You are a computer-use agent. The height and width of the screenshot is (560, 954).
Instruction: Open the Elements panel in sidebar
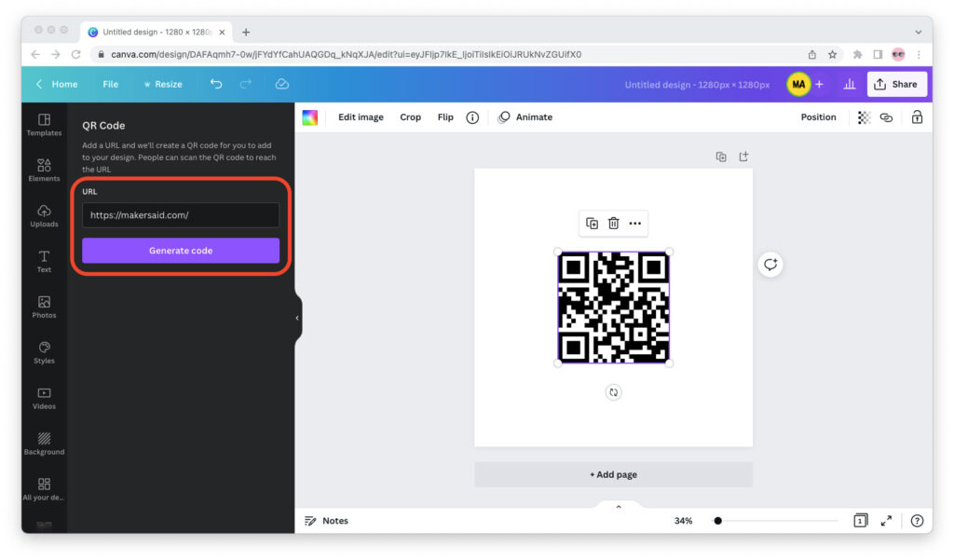(x=44, y=171)
